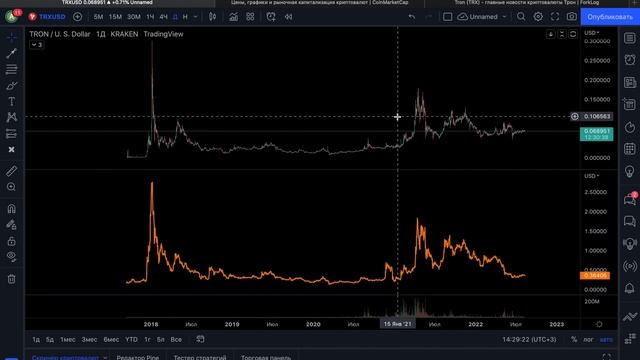This screenshot has width=640, height=360.
Task: Open the user profile avatar menu
Action: point(12,16)
